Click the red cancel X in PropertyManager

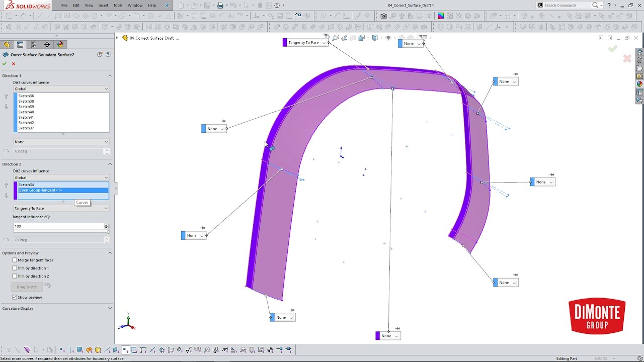[14, 64]
